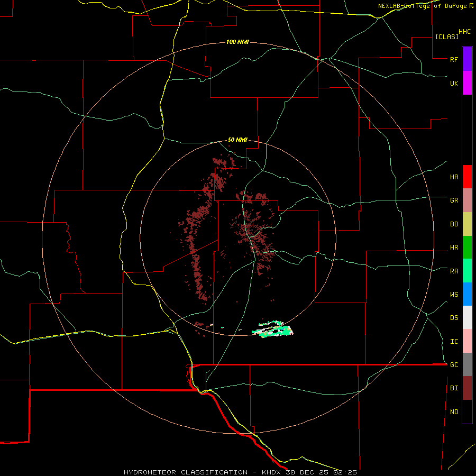The height and width of the screenshot is (476, 476).
Task: Click the green rain echo cluster
Action: (273, 329)
